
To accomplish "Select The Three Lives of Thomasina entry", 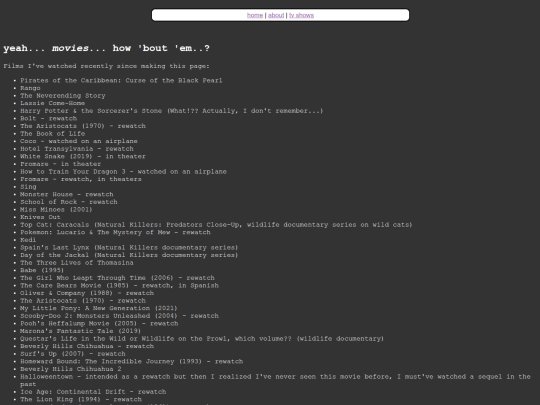I will 76,262.
